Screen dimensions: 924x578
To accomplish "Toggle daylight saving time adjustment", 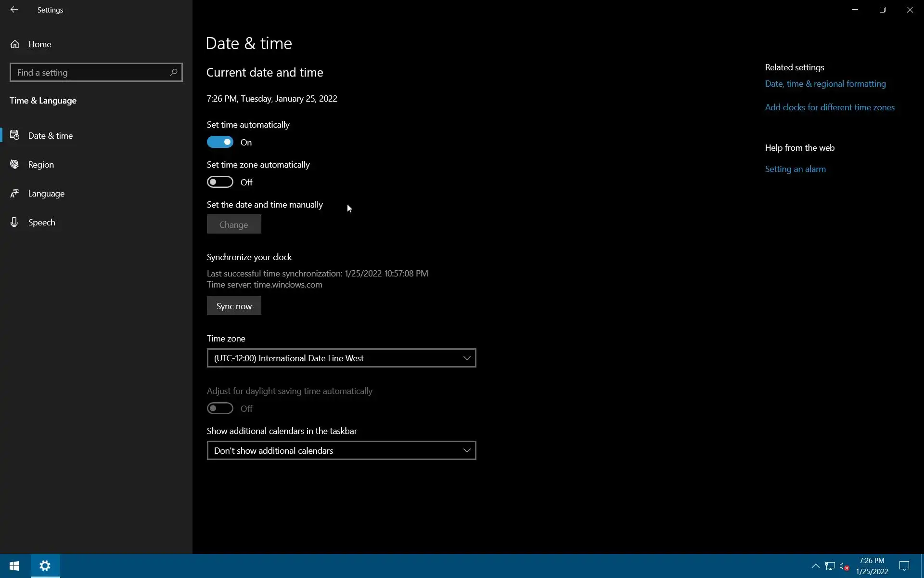I will click(x=220, y=408).
